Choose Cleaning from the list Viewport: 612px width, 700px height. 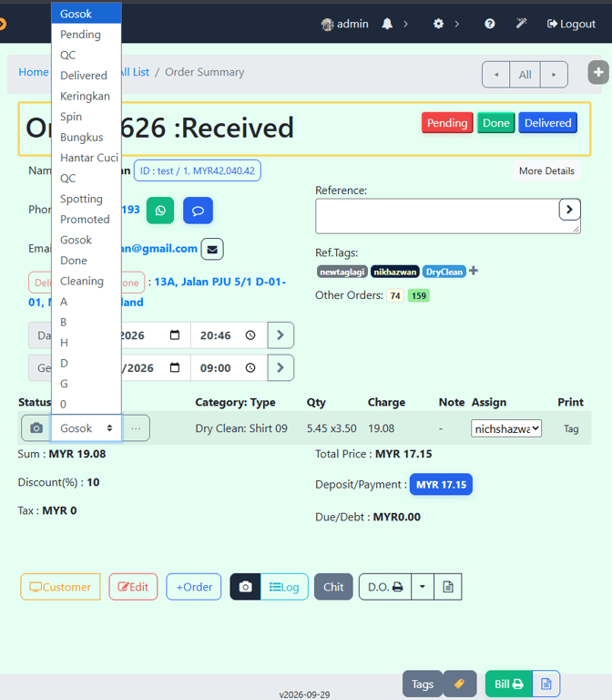tap(87, 281)
